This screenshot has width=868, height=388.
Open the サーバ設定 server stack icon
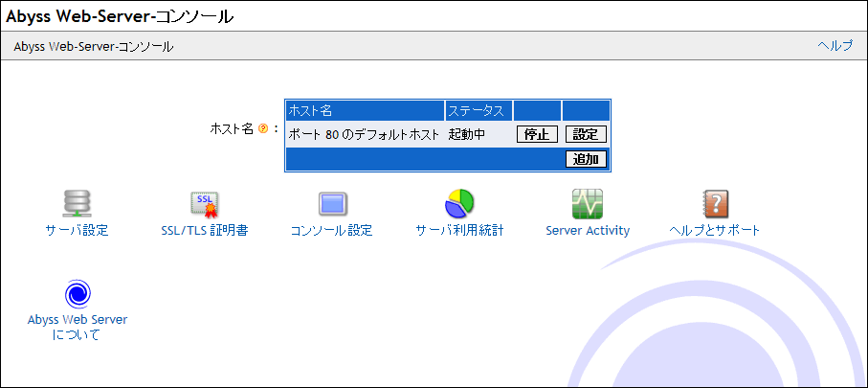tap(77, 203)
